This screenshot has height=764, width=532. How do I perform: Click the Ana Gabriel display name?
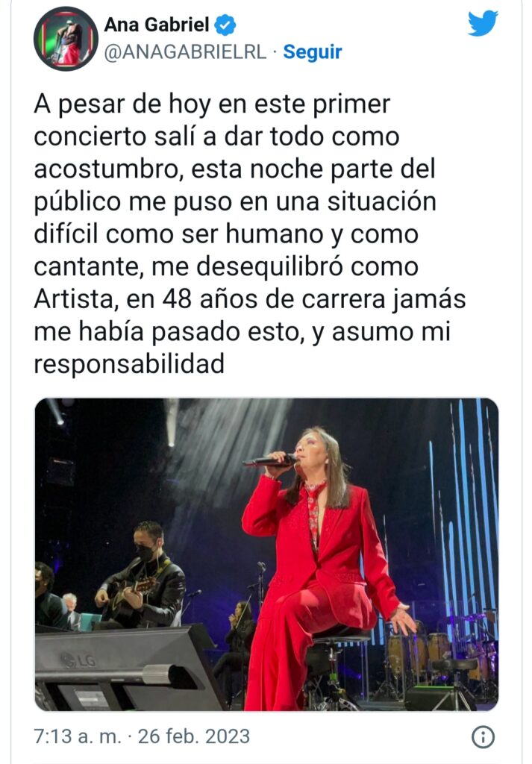coord(157,25)
